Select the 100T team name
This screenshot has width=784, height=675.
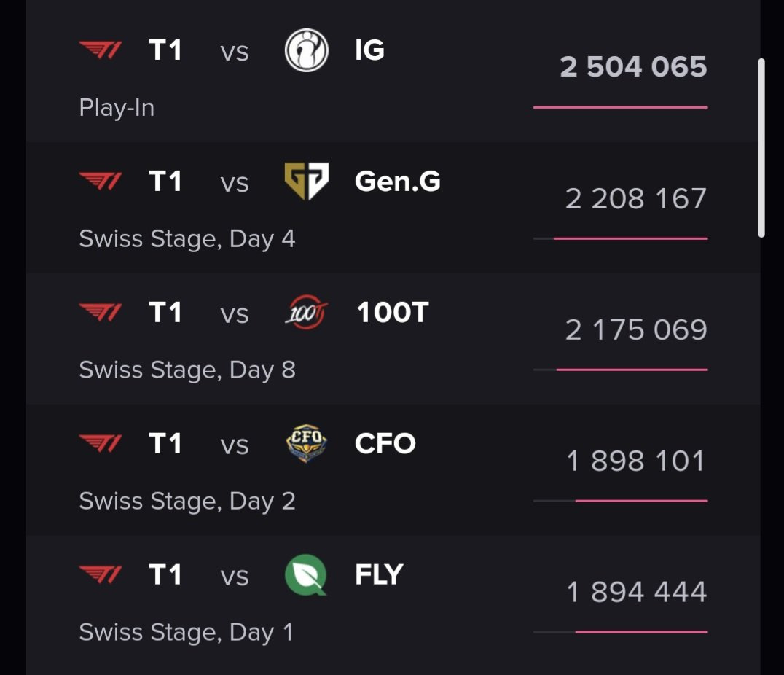(392, 313)
